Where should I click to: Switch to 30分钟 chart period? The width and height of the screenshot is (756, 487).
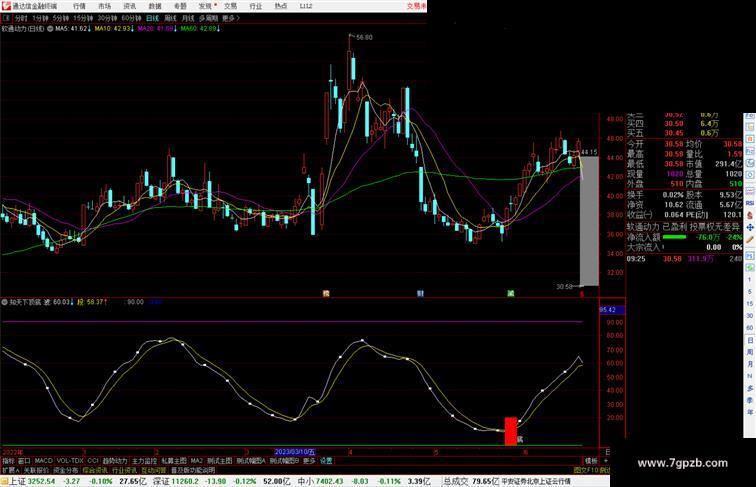pyautogui.click(x=107, y=18)
